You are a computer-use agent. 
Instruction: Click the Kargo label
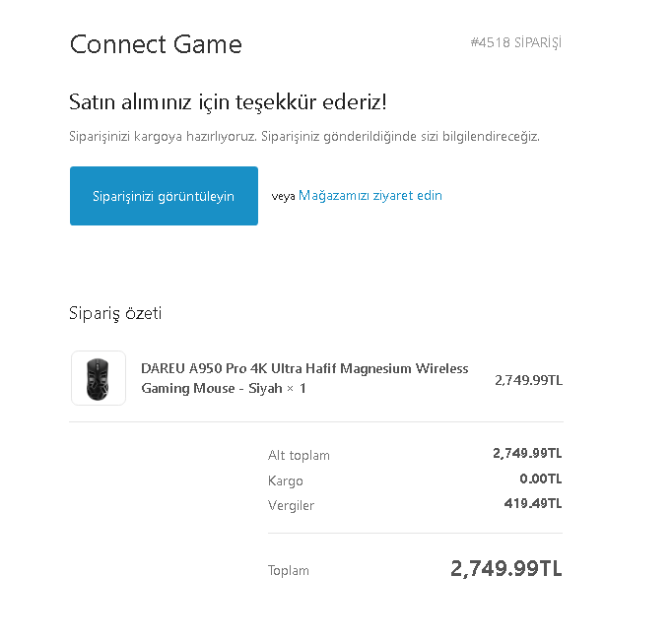coord(286,481)
